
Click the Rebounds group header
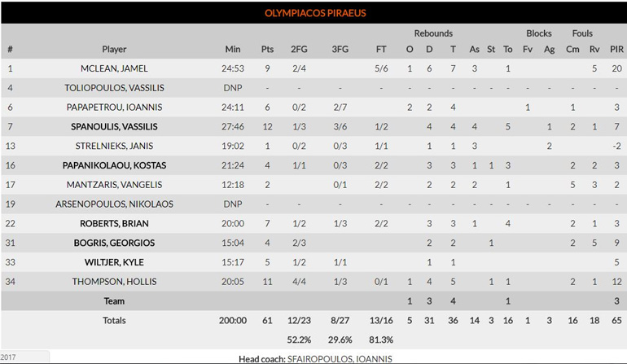[x=433, y=33]
